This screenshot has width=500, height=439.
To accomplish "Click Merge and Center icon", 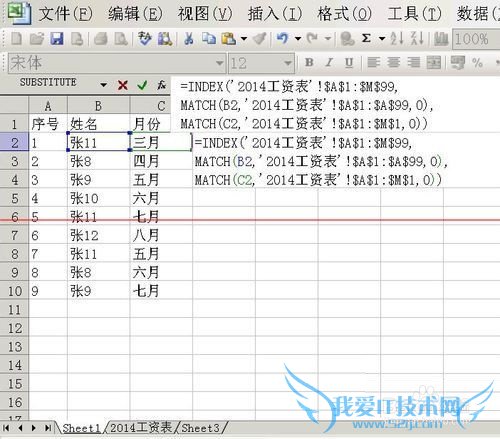I will coord(434,62).
